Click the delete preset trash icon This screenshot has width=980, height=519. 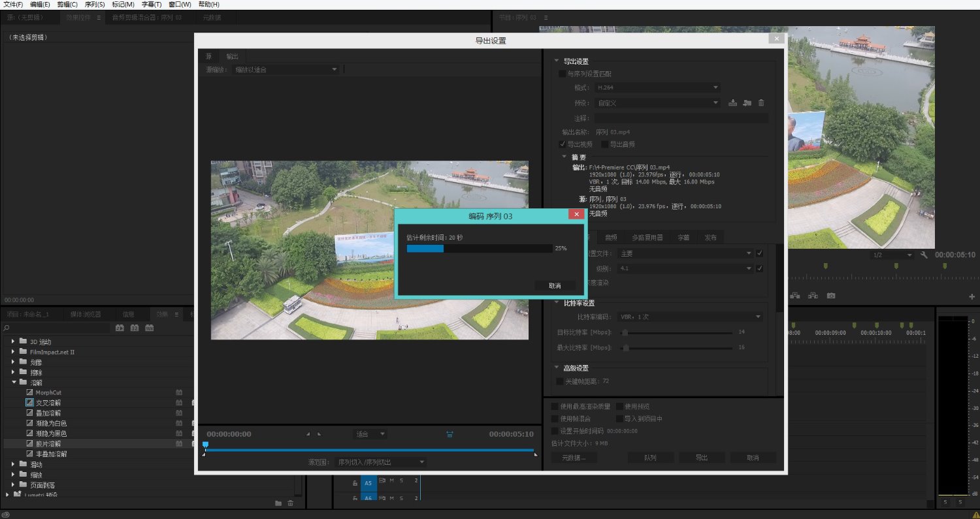tap(761, 102)
